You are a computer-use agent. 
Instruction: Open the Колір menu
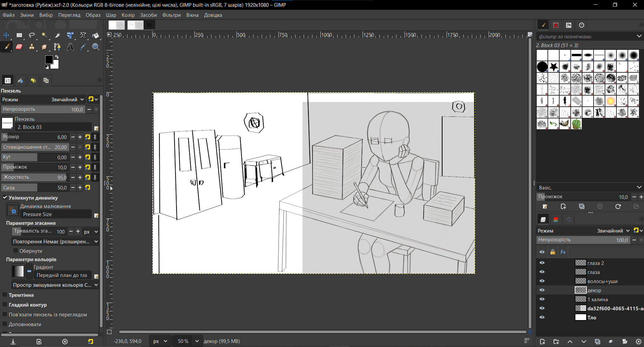point(128,15)
